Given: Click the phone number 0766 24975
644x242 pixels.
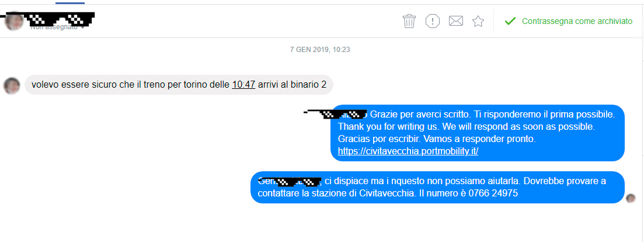Looking at the screenshot, I should click(x=493, y=193).
